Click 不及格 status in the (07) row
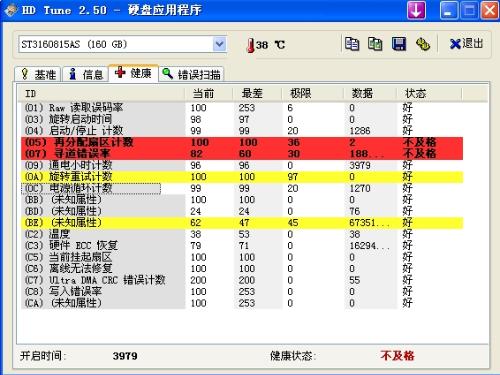The width and height of the screenshot is (500, 375). coord(419,154)
